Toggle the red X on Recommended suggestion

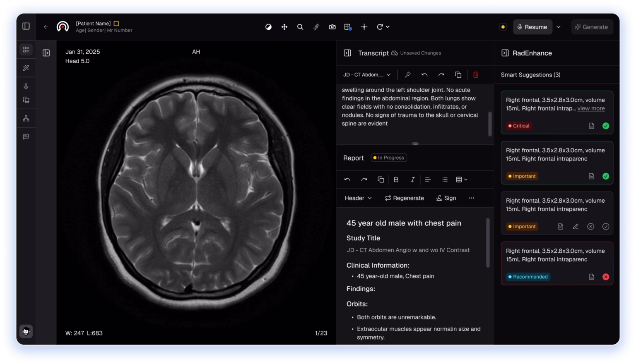[x=606, y=277]
